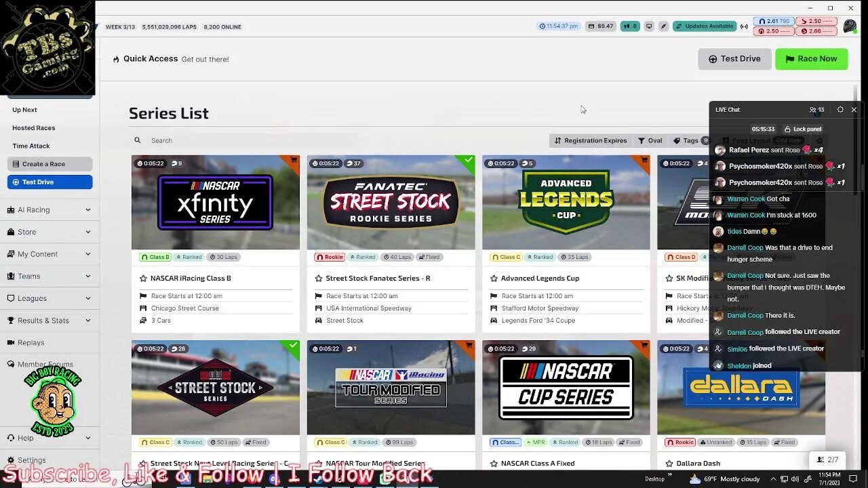Expand the Store sidebar section
This screenshot has width=868, height=488.
click(x=49, y=232)
